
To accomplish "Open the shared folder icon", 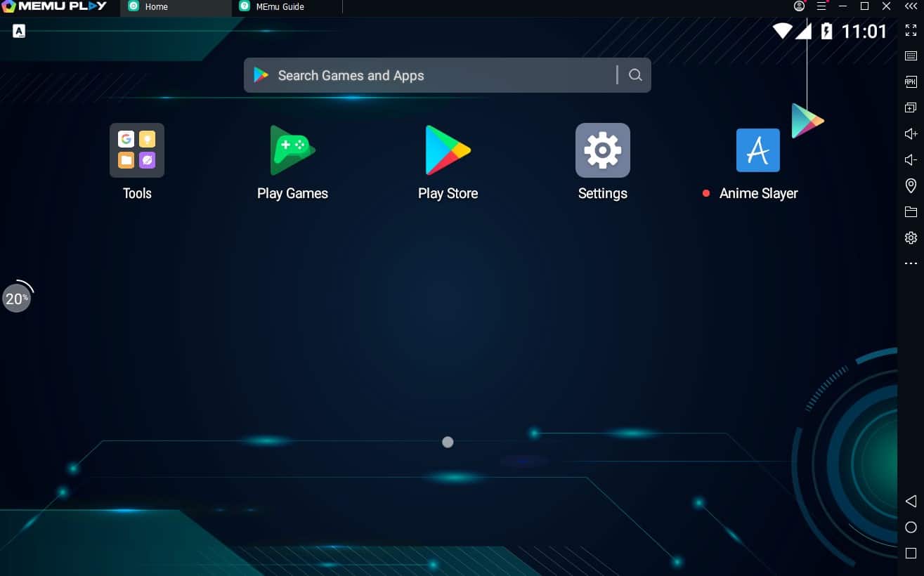I will (911, 211).
